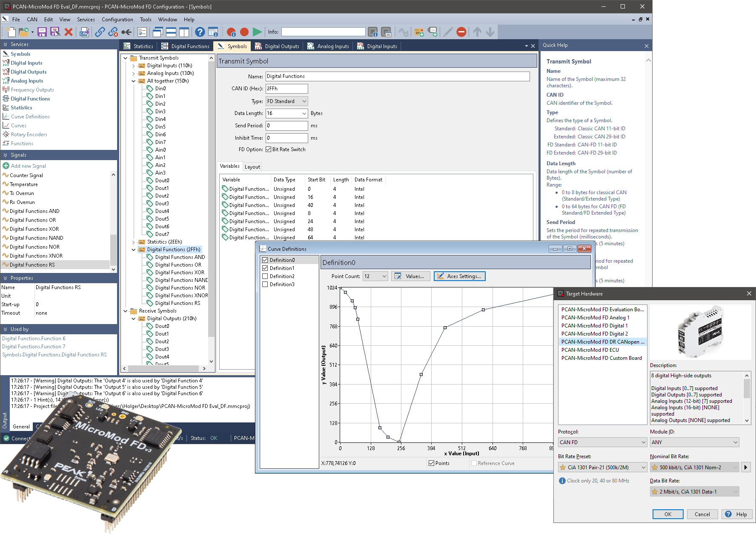
Task: Collapse the Transmit Symbols tree node
Action: tap(126, 58)
